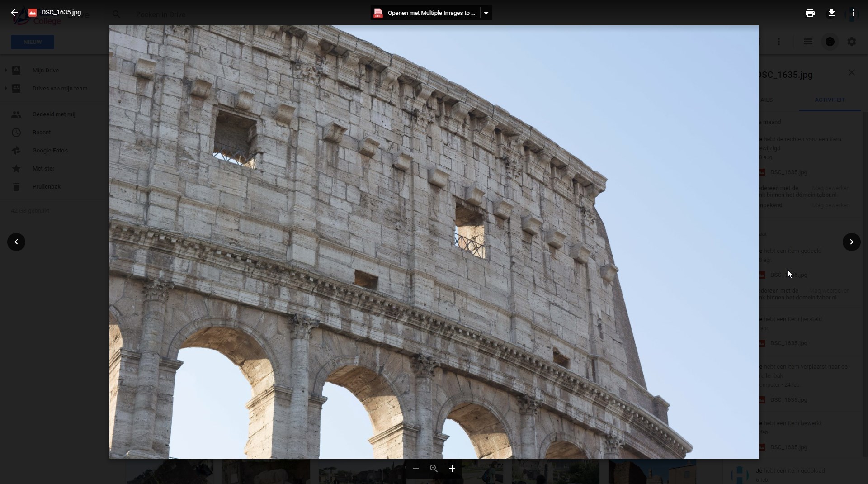Switch to list view layout
Screen dimensions: 868x484
pyautogui.click(x=808, y=42)
